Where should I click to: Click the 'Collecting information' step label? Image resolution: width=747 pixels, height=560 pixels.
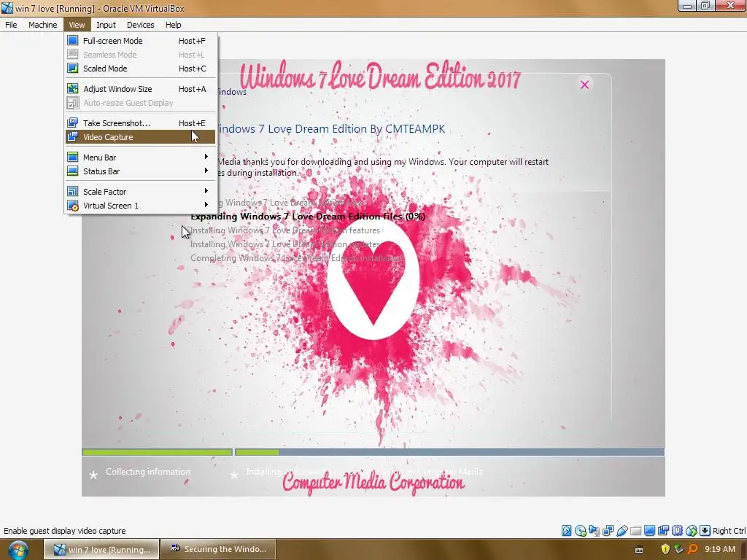147,472
